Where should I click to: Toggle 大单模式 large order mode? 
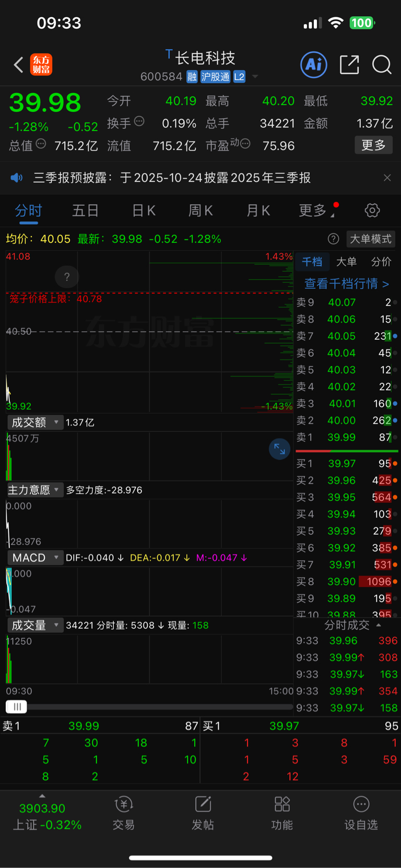[x=371, y=239]
